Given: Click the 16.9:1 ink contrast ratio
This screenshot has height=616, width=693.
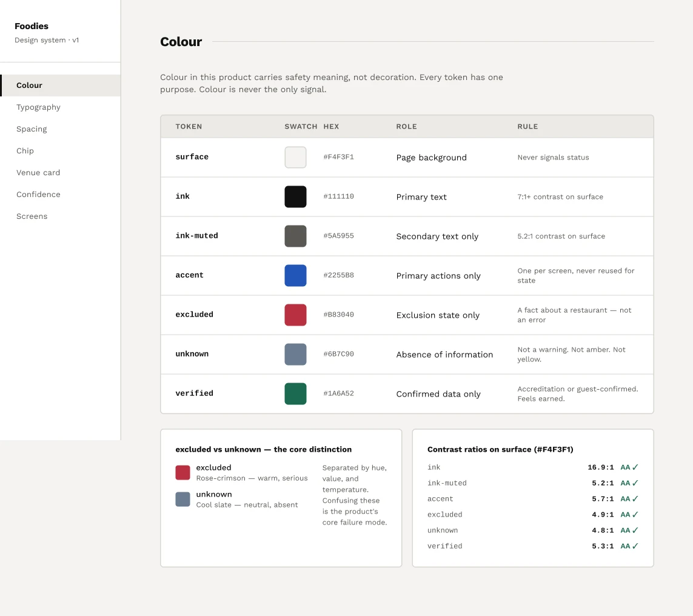Looking at the screenshot, I should coord(601,467).
